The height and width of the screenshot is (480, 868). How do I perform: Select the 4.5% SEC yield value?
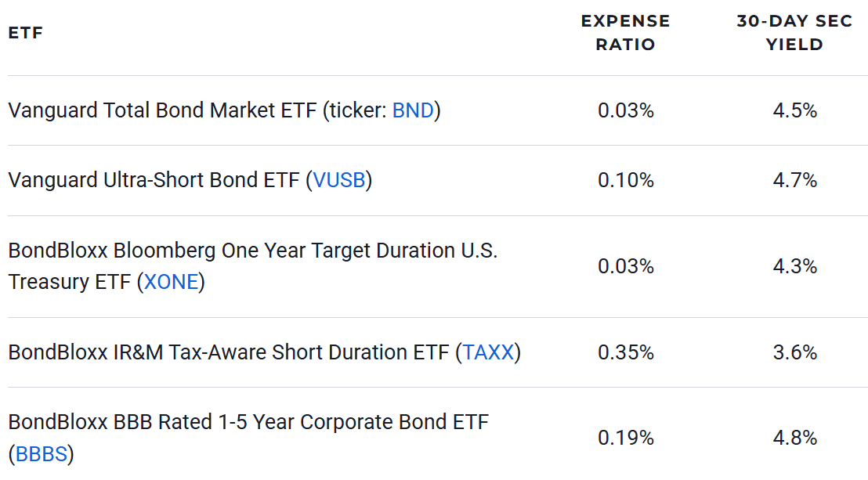(x=794, y=110)
